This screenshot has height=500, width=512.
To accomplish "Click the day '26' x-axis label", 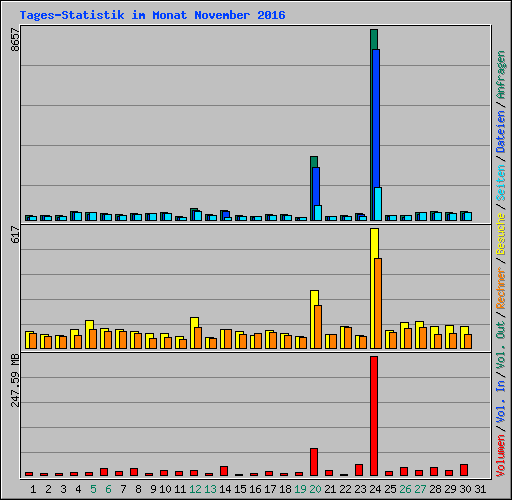I will (405, 489).
